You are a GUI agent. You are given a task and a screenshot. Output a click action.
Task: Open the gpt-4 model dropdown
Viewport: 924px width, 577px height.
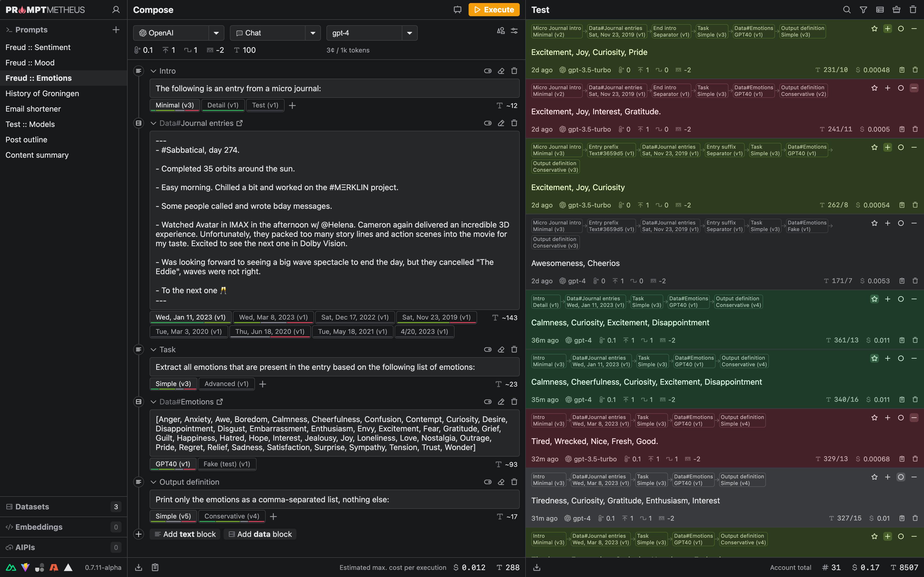(x=410, y=33)
